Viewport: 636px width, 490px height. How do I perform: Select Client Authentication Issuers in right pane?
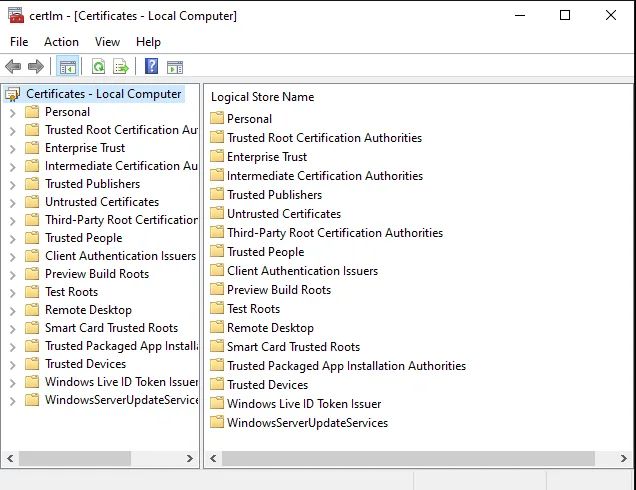[x=303, y=271]
